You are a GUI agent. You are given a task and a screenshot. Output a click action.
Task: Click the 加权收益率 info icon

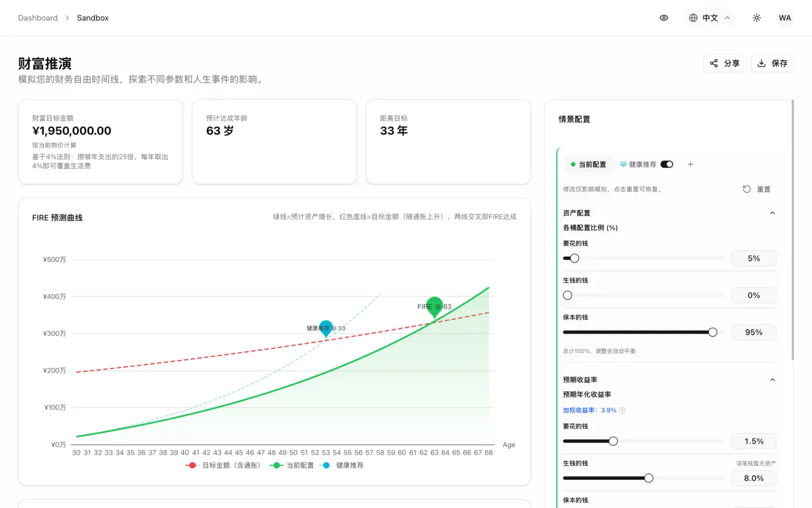coord(623,410)
